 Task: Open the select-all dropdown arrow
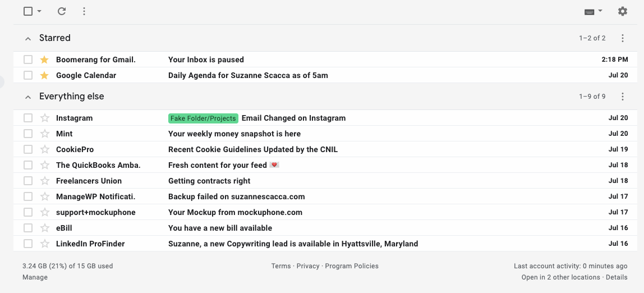pyautogui.click(x=39, y=11)
